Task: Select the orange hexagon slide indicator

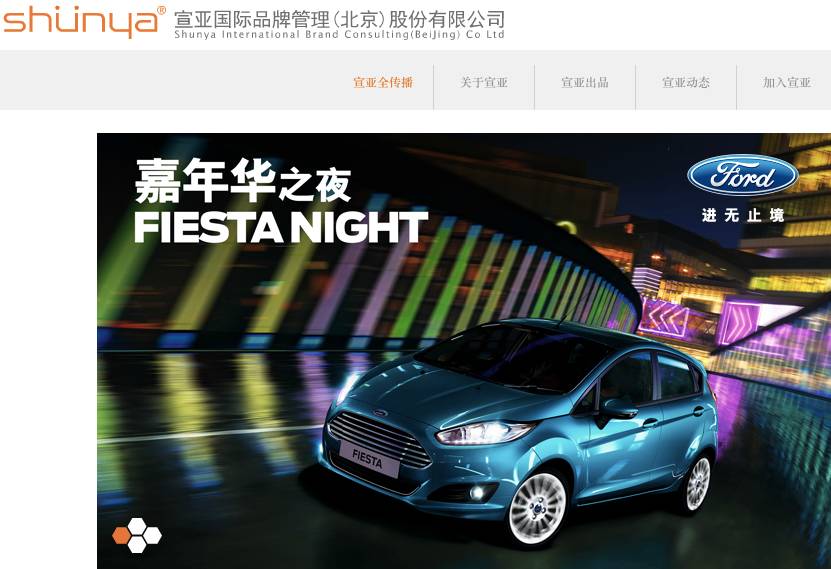Action: click(x=121, y=536)
